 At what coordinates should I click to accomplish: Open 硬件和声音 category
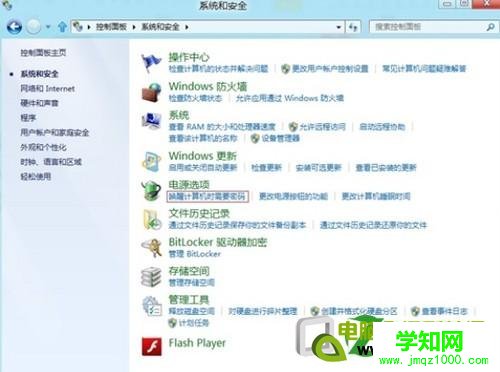(39, 103)
